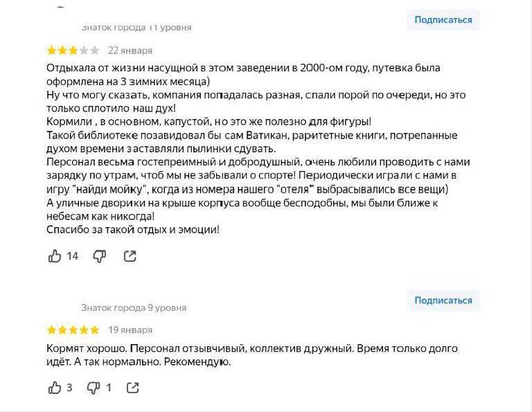Dislike the five-star review from 19 января
This screenshot has width=532, height=412.
[93, 388]
